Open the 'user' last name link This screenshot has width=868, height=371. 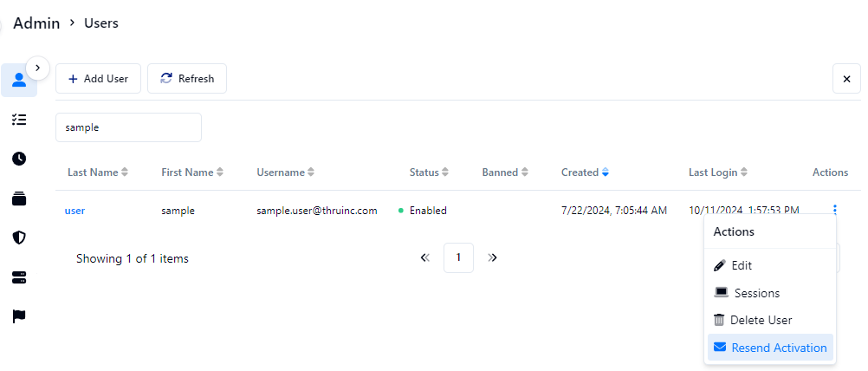pos(74,211)
